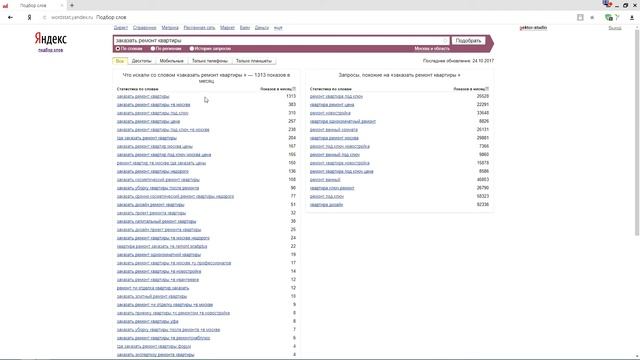
Task: Click the Yandex 'Я' home icon in toolbar
Action: coord(29,18)
